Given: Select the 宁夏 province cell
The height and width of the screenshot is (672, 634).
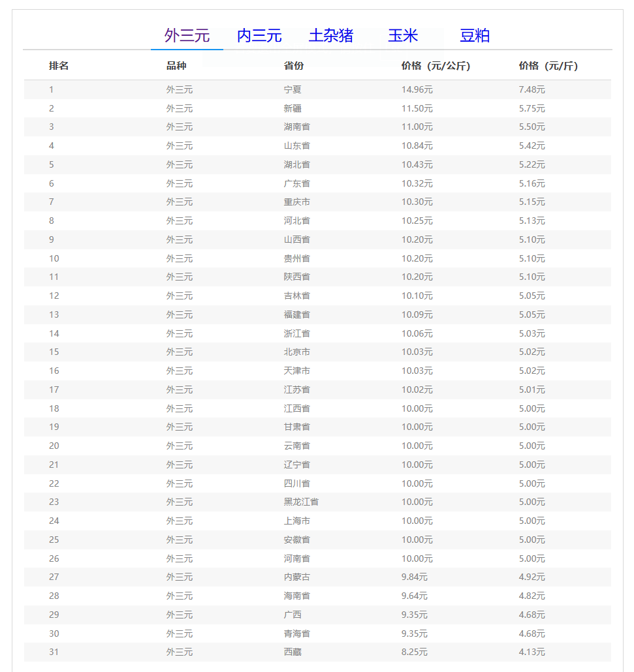Looking at the screenshot, I should (x=293, y=89).
